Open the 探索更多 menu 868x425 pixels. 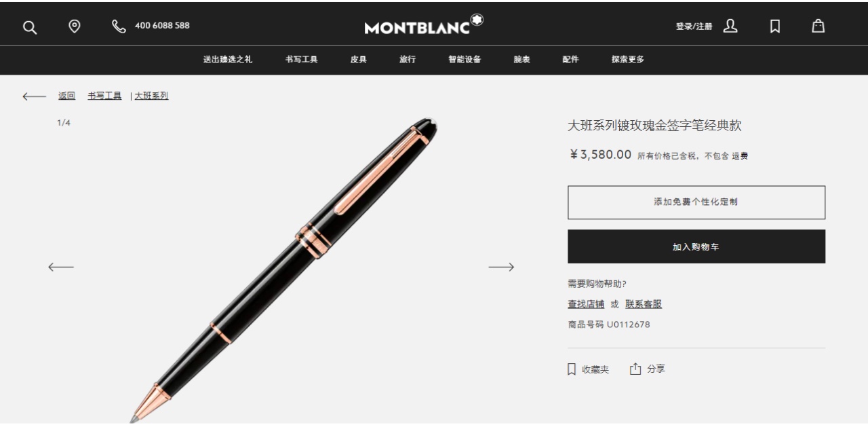(628, 60)
